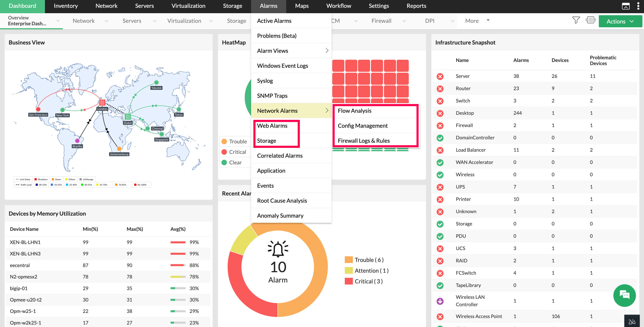
Task: Expand the DPI sub-tab dropdown arrow
Action: [452, 21]
